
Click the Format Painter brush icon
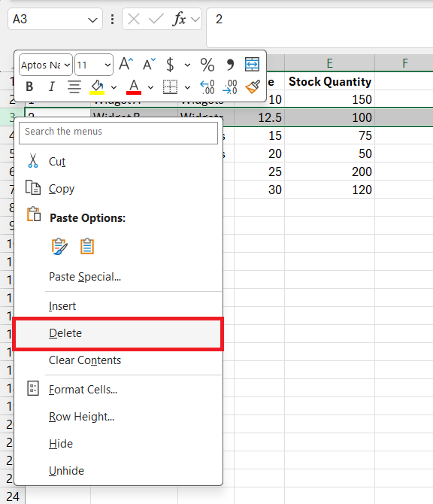pos(253,87)
